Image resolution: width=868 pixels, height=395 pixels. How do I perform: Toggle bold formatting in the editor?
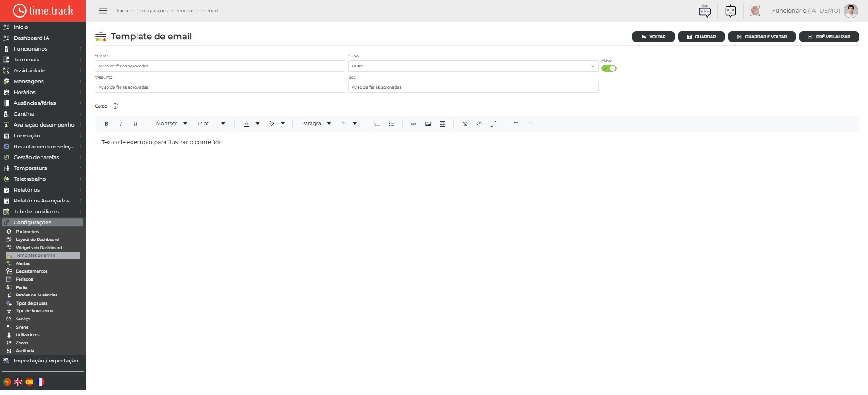pyautogui.click(x=106, y=124)
